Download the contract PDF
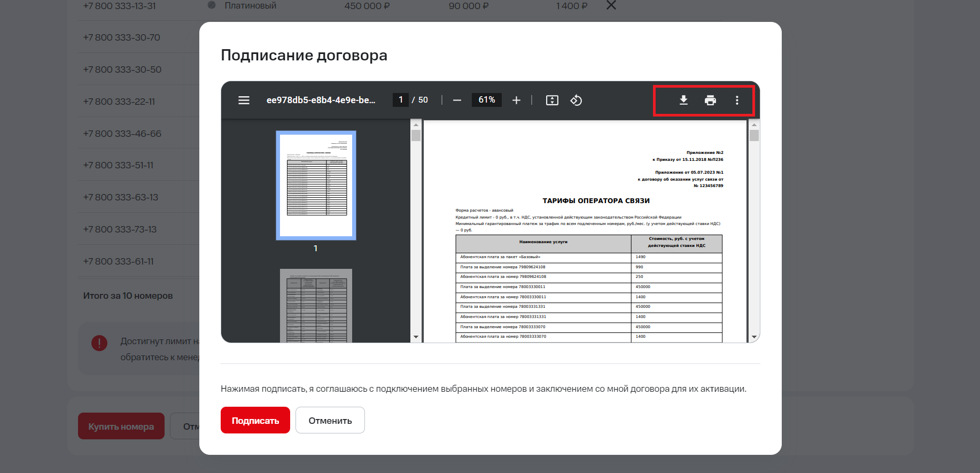The height and width of the screenshot is (473, 980). [683, 100]
